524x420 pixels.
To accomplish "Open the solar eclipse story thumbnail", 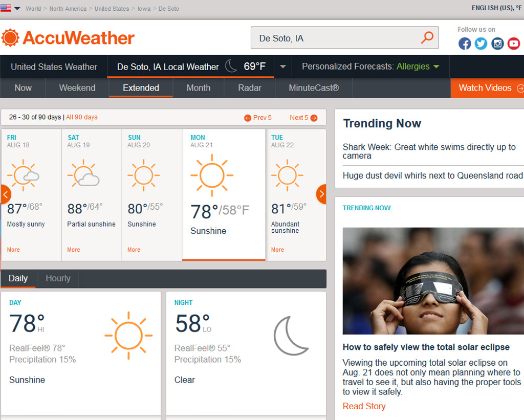I will (433, 281).
